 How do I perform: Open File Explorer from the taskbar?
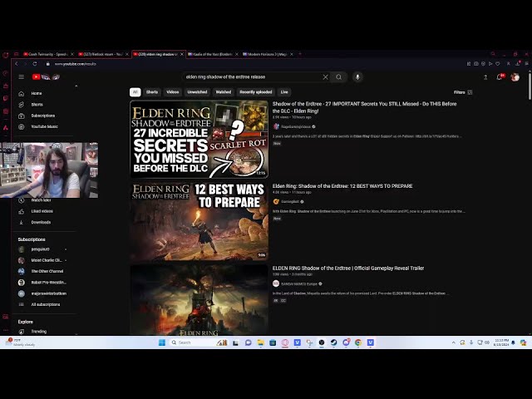click(x=260, y=342)
